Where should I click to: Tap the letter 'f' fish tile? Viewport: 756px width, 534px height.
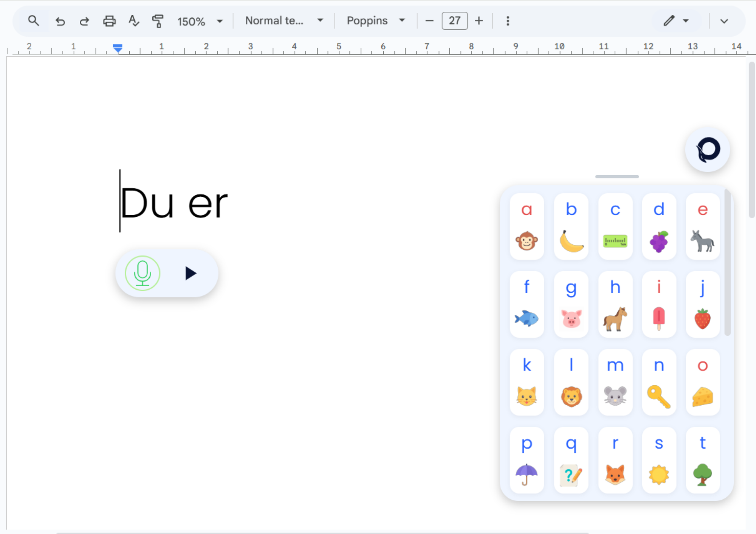(527, 305)
